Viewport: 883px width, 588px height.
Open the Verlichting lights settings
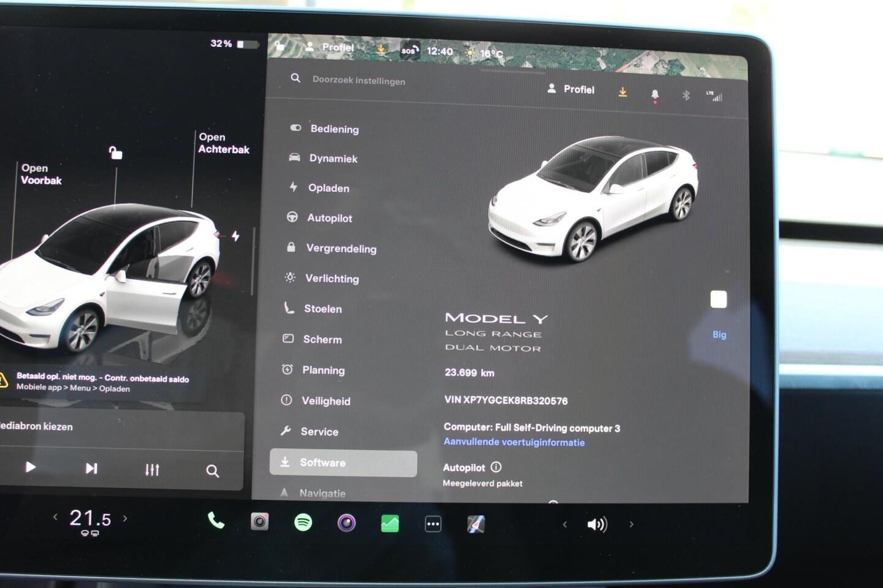coord(332,279)
